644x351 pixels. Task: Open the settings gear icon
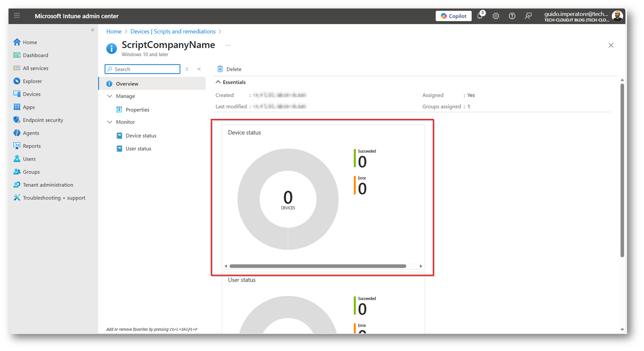pyautogui.click(x=496, y=16)
